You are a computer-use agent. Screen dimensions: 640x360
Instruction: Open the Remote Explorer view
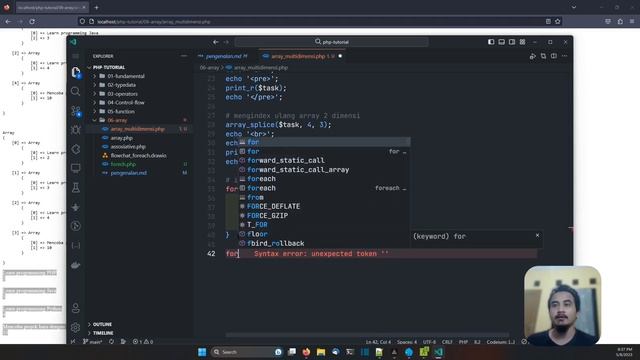click(76, 168)
